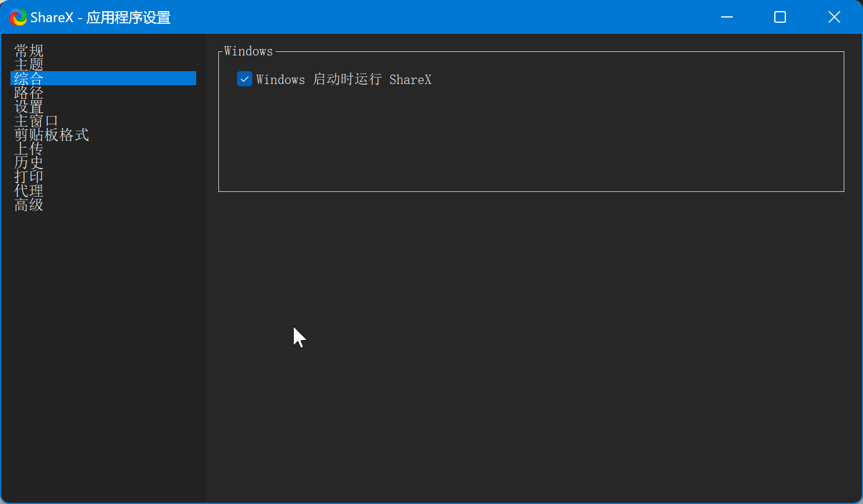Click the 'ShareX - 应用程序设置' title bar text
Screen dimensions: 863x504
point(100,17)
